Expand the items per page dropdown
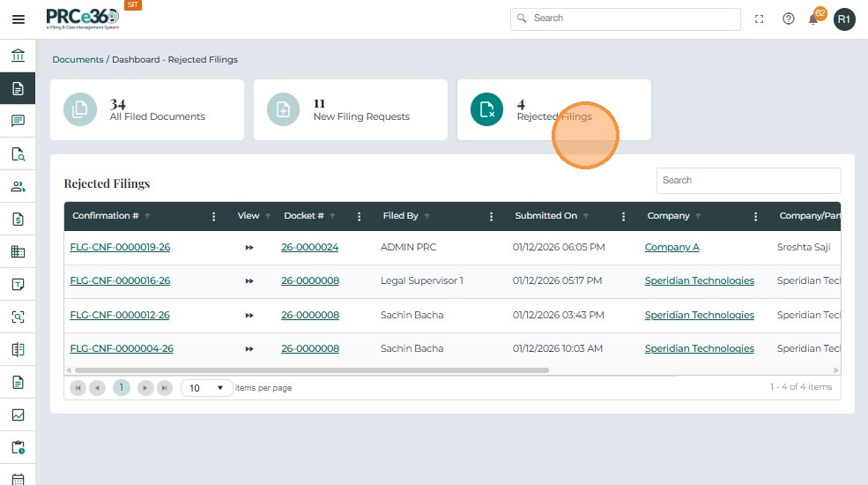Screen dimensions: 868x485 (x=207, y=388)
